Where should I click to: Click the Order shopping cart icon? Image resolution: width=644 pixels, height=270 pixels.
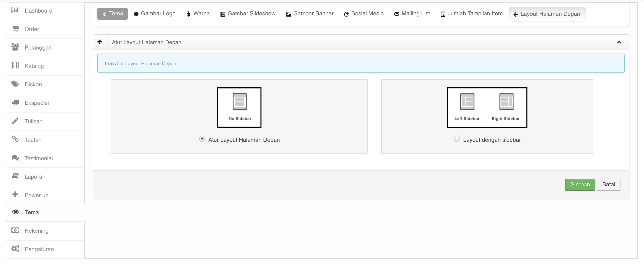(15, 29)
